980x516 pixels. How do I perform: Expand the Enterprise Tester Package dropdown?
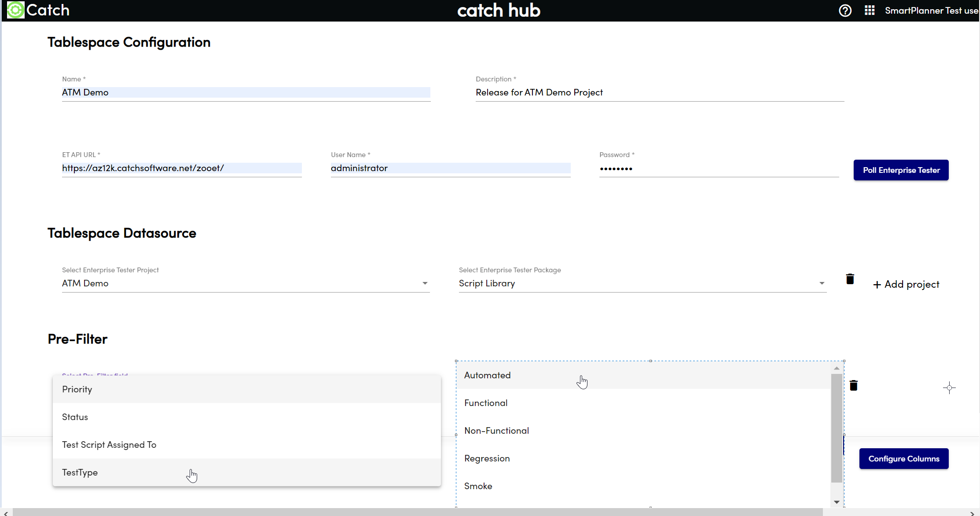tap(822, 283)
